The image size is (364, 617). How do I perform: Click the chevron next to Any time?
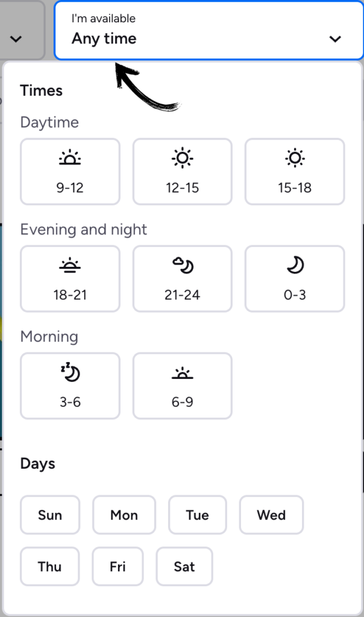pyautogui.click(x=335, y=39)
